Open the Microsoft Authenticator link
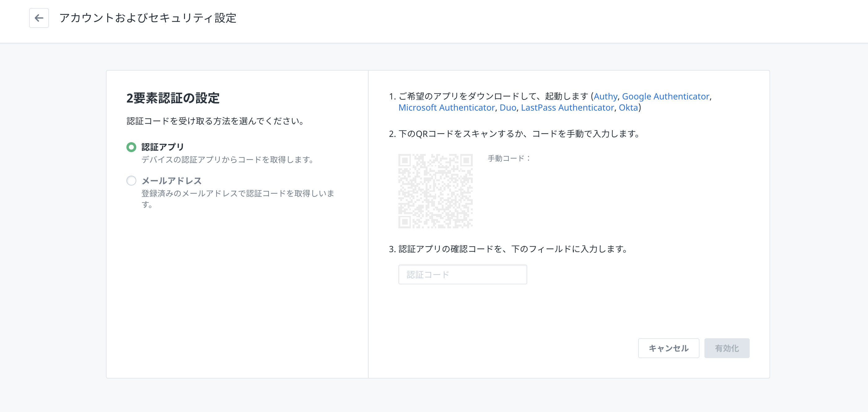This screenshot has width=868, height=412. (446, 107)
